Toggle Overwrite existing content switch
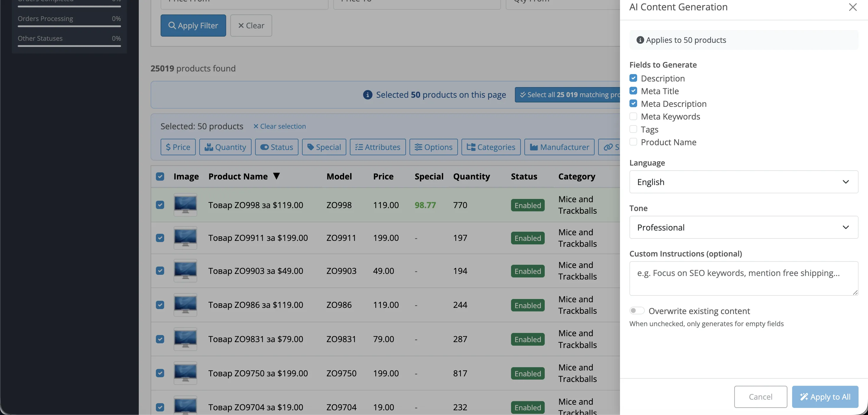The width and height of the screenshot is (868, 415). point(637,311)
